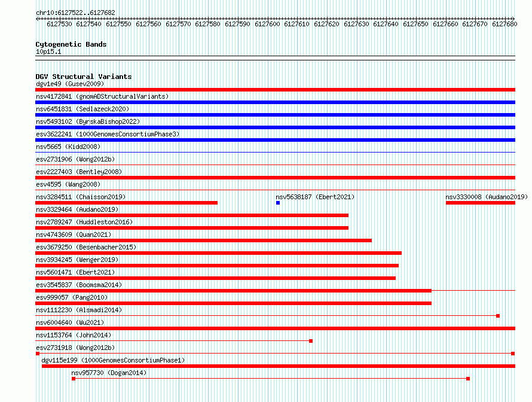Click the Cytogenetic Bands track title
532x402 pixels.
pyautogui.click(x=71, y=44)
